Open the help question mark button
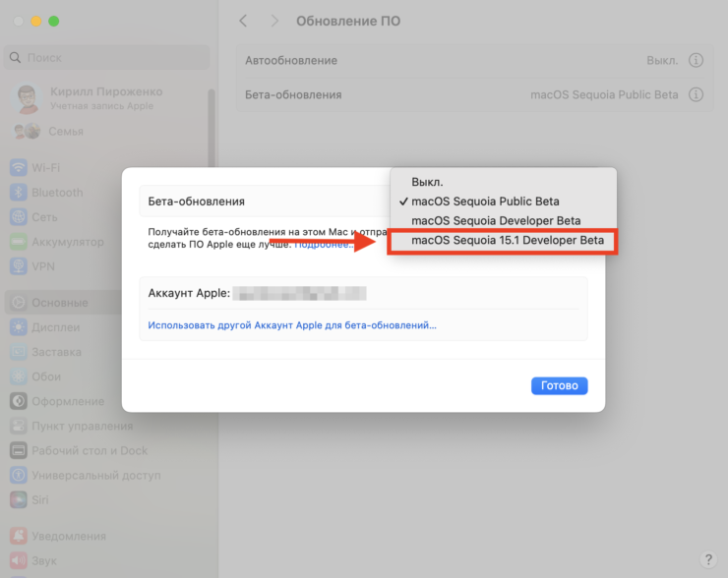Image resolution: width=728 pixels, height=578 pixels. pos(708,559)
